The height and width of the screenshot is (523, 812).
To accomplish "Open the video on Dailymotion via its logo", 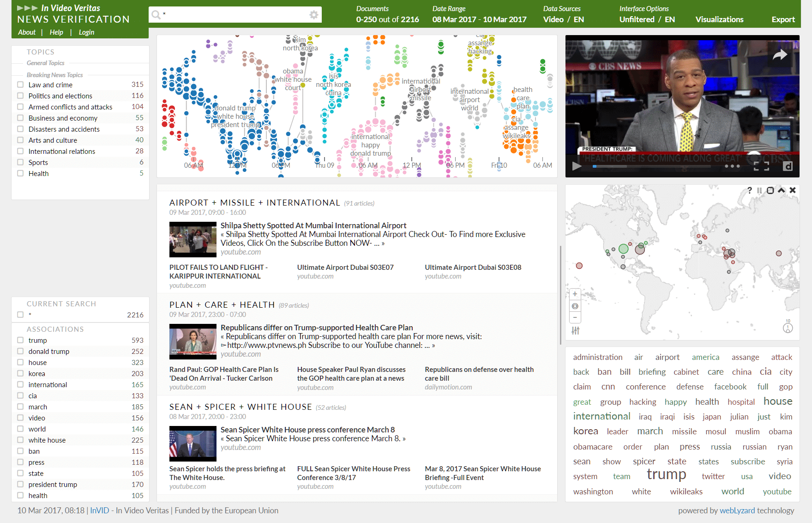I will click(788, 166).
